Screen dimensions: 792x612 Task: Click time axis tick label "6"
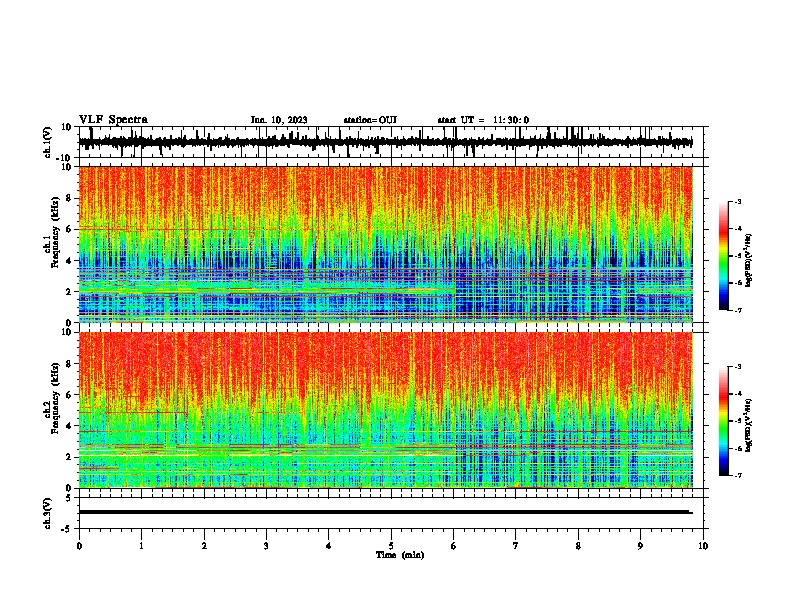[454, 546]
